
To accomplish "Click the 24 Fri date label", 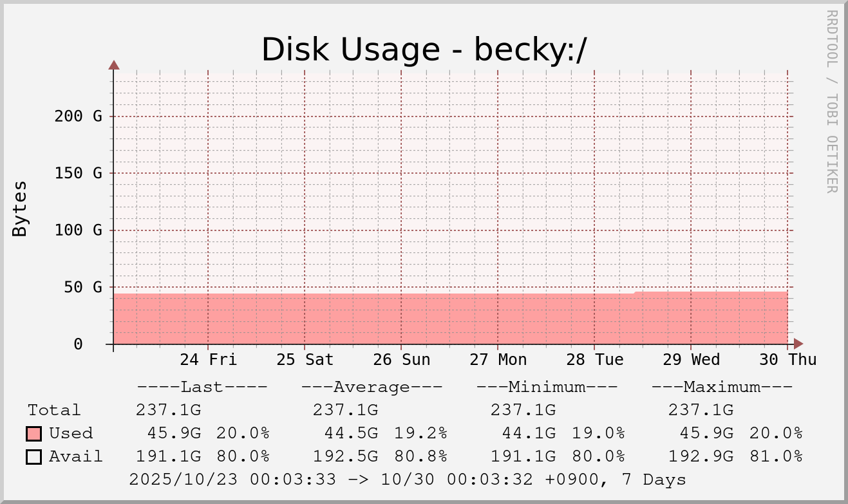I will click(x=208, y=359).
